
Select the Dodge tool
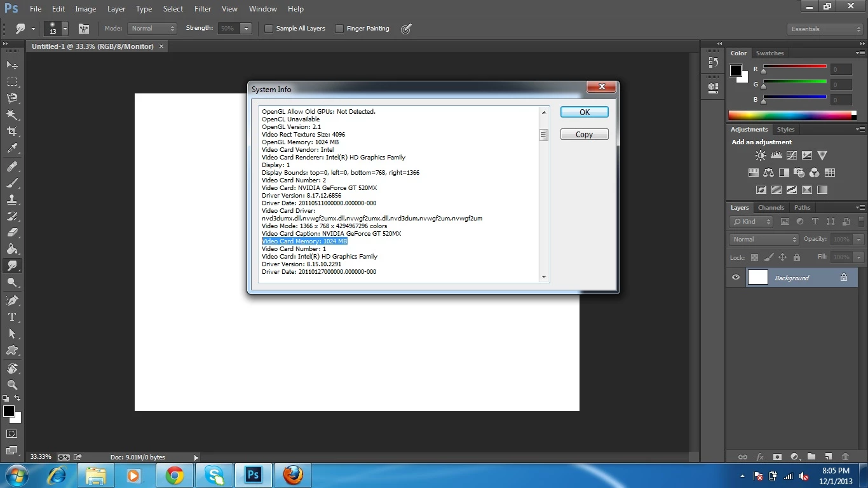(12, 282)
